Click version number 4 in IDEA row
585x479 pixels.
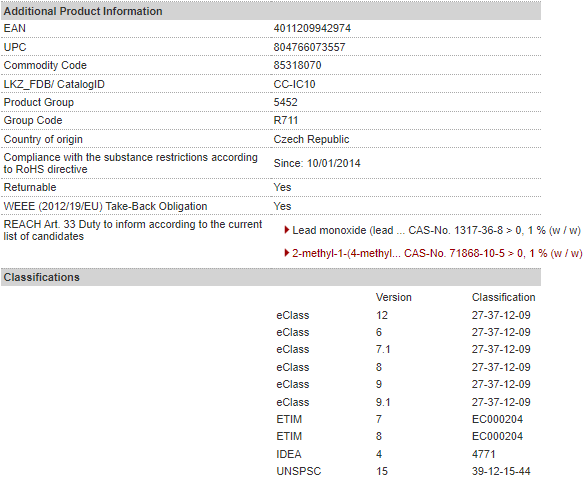379,454
